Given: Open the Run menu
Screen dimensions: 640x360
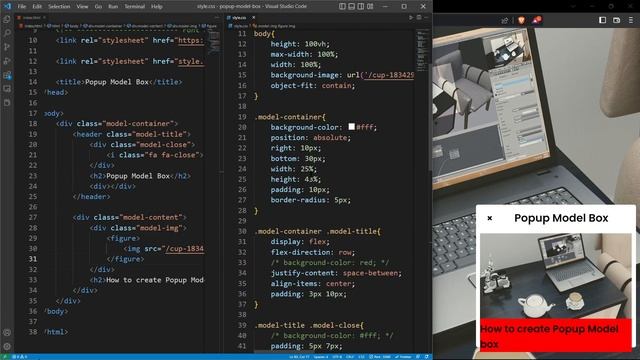Looking at the screenshot, I should pyautogui.click(x=113, y=7).
